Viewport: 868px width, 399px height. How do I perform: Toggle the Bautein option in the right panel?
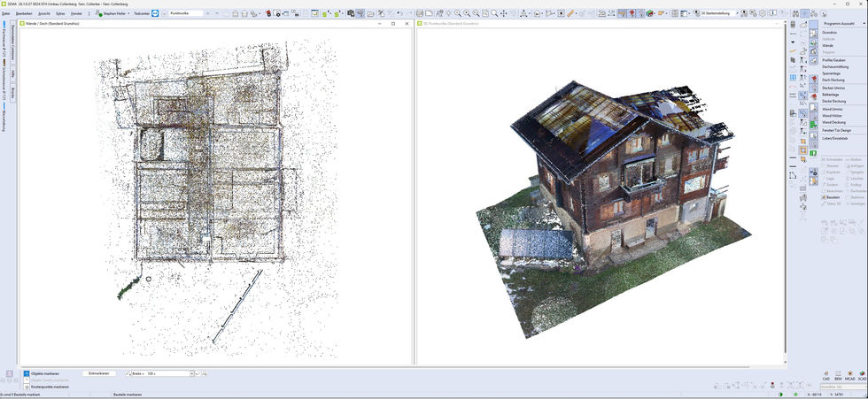(x=831, y=196)
